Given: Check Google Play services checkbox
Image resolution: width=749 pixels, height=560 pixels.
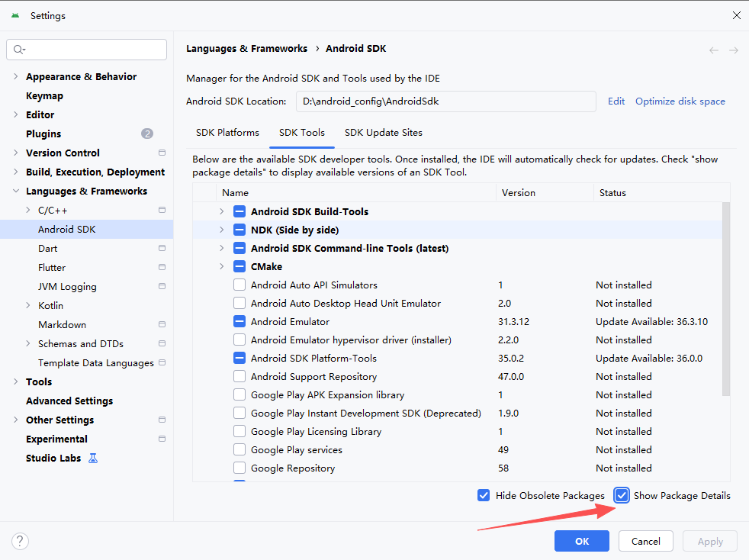Looking at the screenshot, I should pyautogui.click(x=239, y=449).
